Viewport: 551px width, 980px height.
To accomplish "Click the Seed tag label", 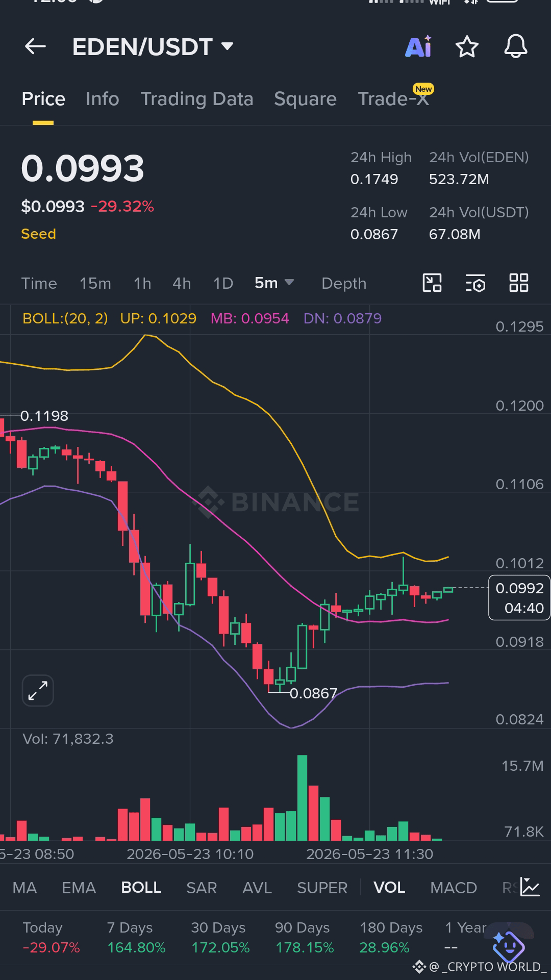I will (38, 234).
